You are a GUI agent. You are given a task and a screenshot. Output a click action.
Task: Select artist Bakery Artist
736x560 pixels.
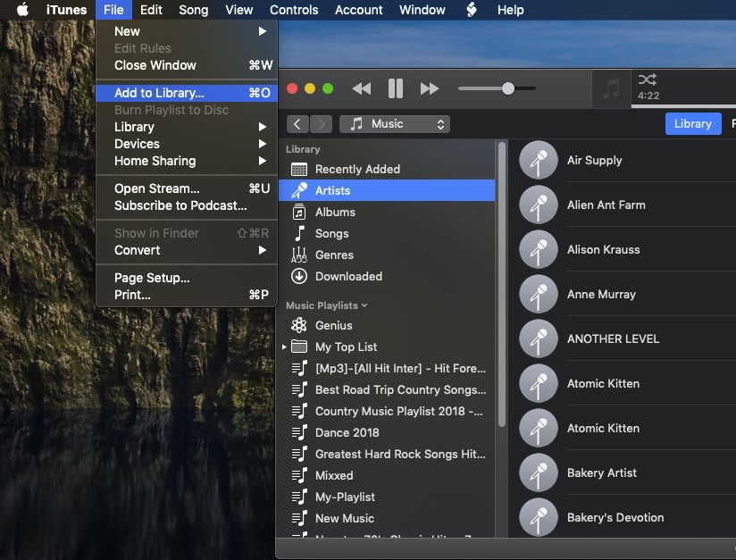627,472
